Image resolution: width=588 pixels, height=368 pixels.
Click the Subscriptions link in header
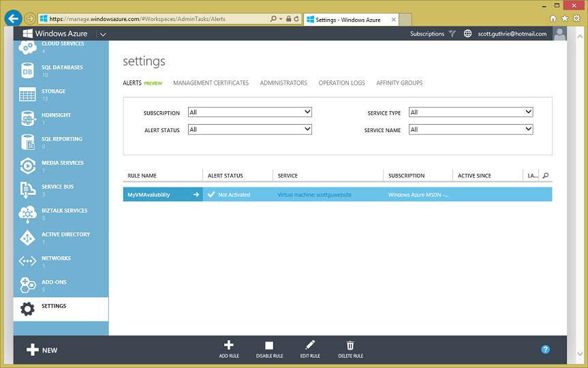[427, 34]
